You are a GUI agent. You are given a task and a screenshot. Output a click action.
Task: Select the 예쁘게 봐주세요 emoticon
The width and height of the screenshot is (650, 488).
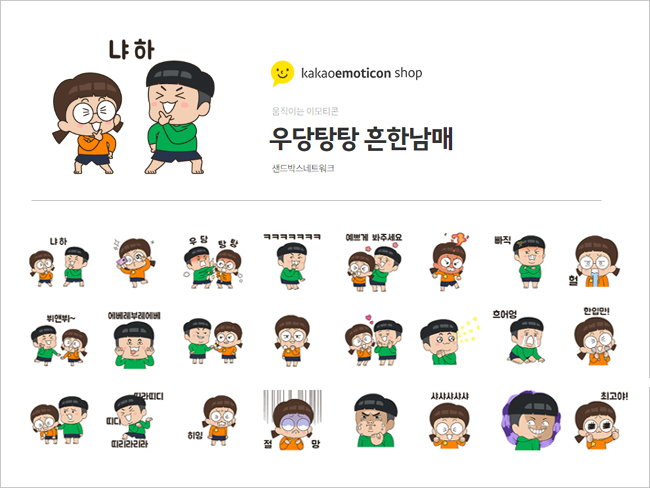(x=374, y=262)
